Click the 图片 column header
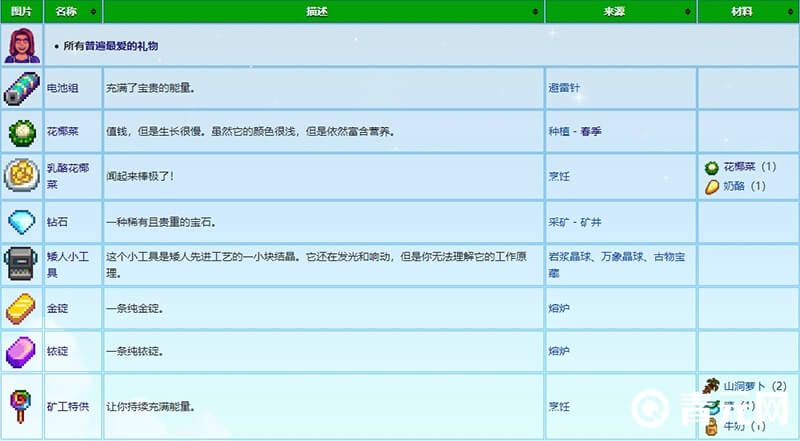Screen dimensions: 800x441 pyautogui.click(x=22, y=12)
